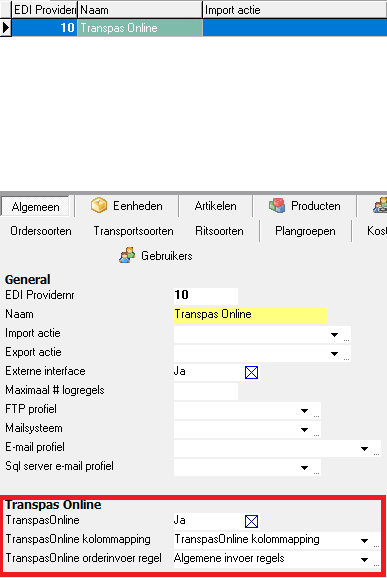Expand the Mailsysteem dropdown
The width and height of the screenshot is (387, 578).
(x=304, y=430)
